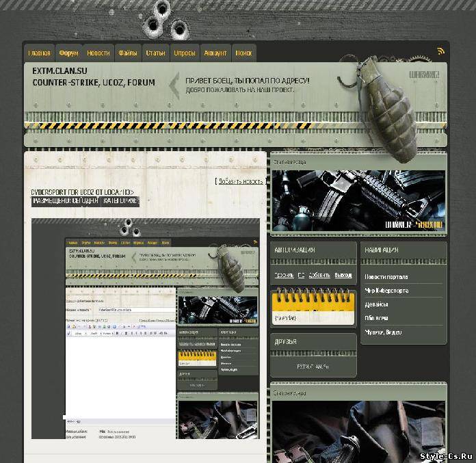Open the Профиль link in authorization panel
Viewport: 476px width, 463px height.
pyautogui.click(x=284, y=275)
